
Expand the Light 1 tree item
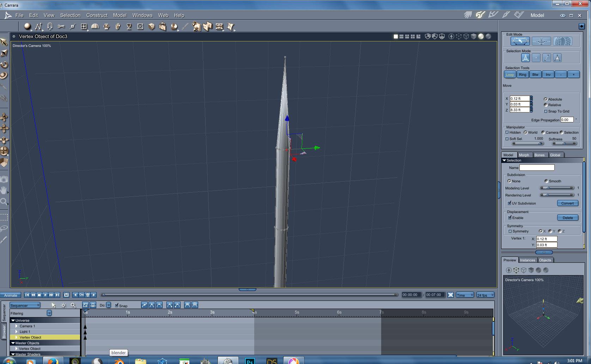coord(17,332)
